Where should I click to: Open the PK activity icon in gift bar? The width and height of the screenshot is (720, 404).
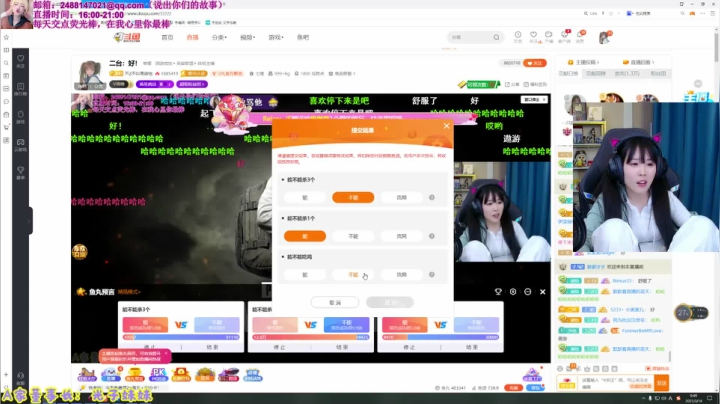tap(158, 375)
